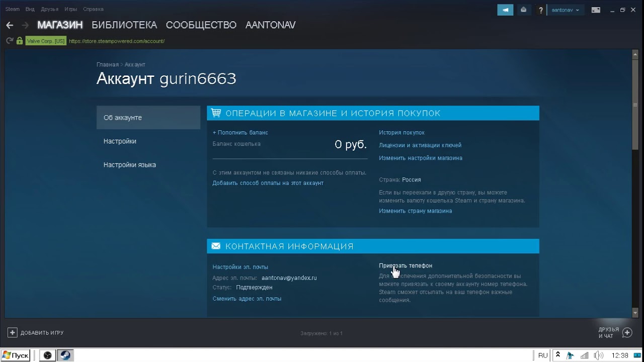Image resolution: width=644 pixels, height=362 pixels.
Task: Click the wallet balance 0 руб.
Action: (x=351, y=145)
